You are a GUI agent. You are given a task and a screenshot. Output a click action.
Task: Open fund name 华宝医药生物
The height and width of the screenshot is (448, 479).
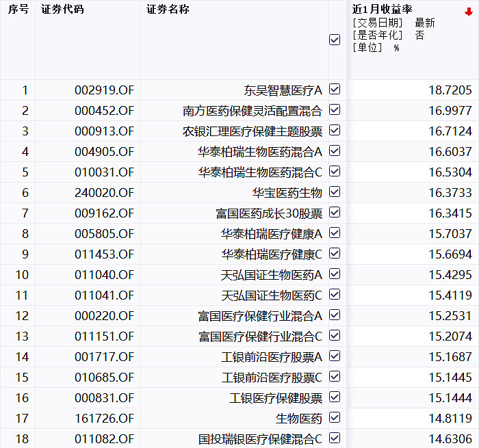pos(287,193)
